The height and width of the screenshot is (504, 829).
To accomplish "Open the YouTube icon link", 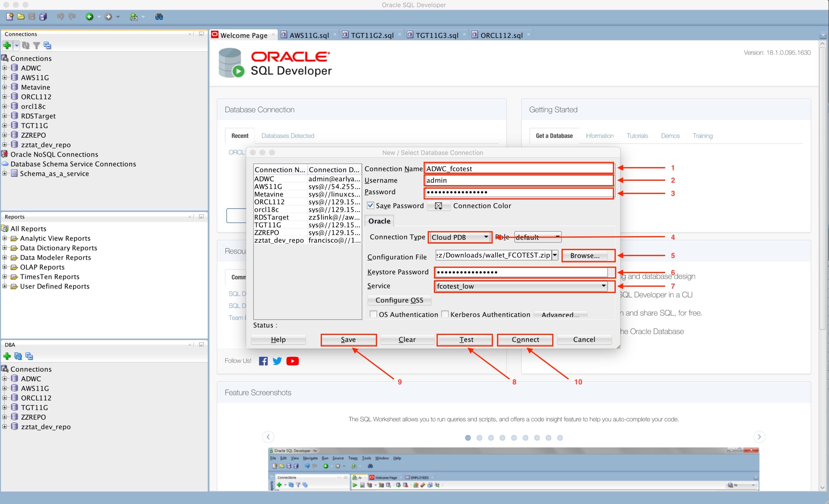I will click(x=292, y=361).
